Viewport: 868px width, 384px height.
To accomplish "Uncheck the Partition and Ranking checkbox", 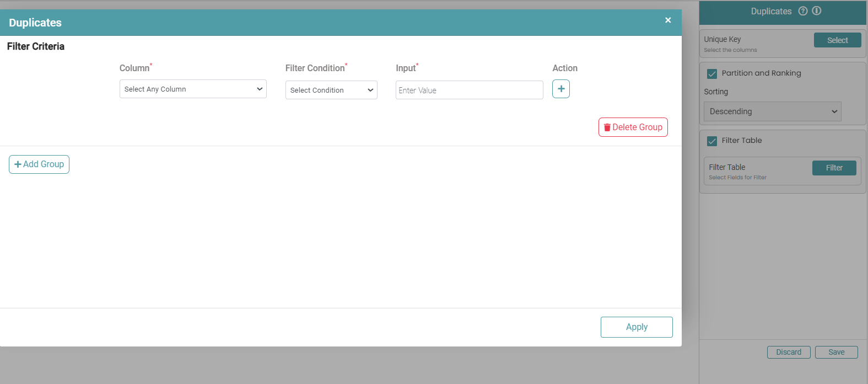I will tap(712, 73).
